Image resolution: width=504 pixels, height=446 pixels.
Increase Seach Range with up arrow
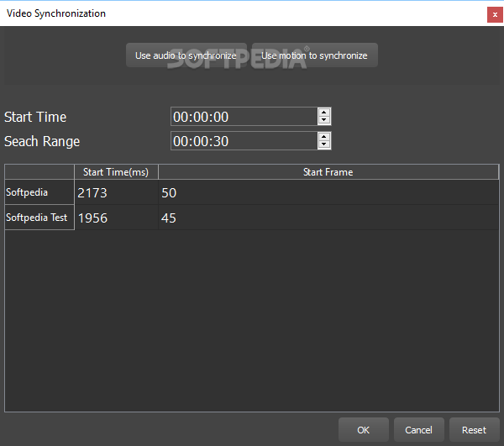tap(324, 137)
